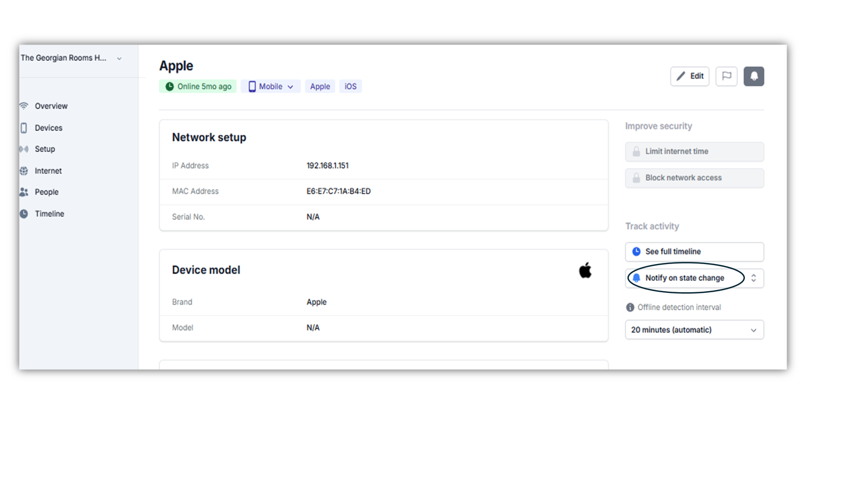The height and width of the screenshot is (488, 868).
Task: Click the Apple brand tag
Action: (320, 87)
